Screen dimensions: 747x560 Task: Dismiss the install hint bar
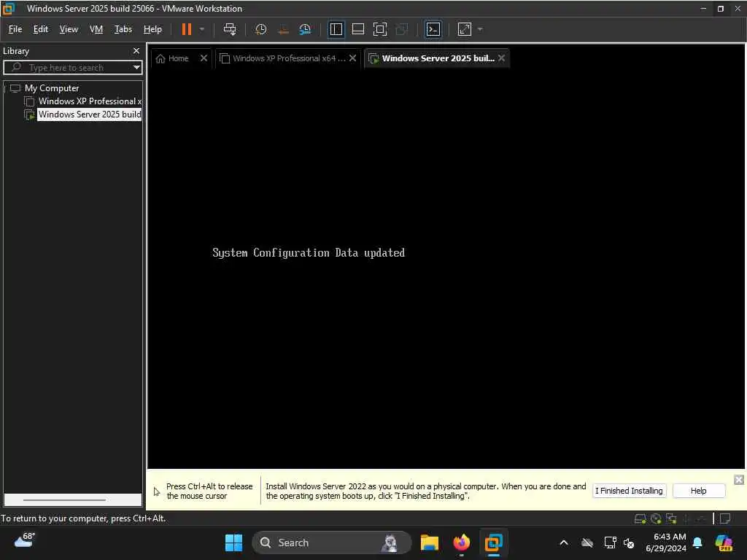(738, 480)
